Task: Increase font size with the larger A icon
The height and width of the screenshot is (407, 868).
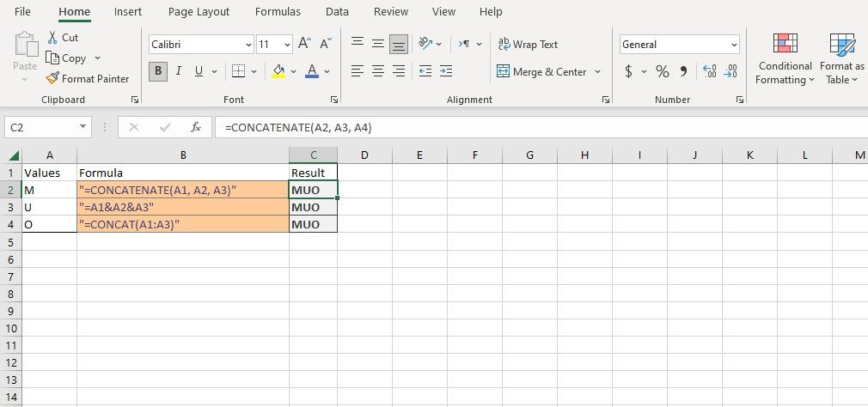Action: [305, 44]
